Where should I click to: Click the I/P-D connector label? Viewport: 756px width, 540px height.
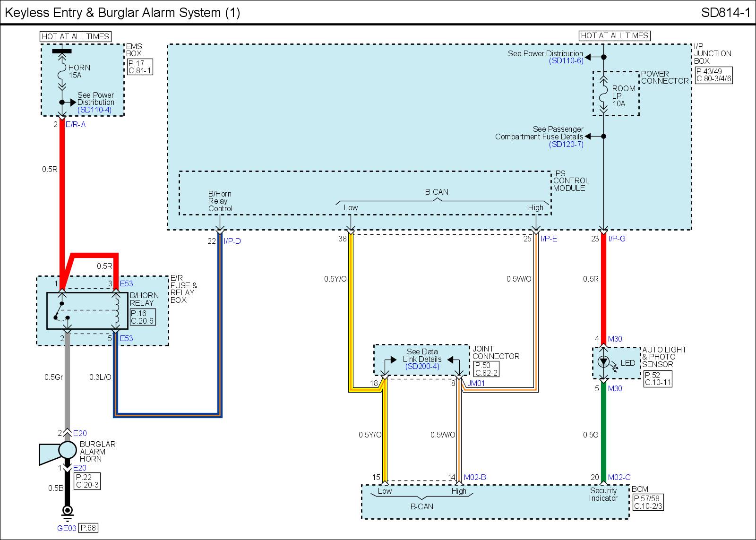click(232, 241)
